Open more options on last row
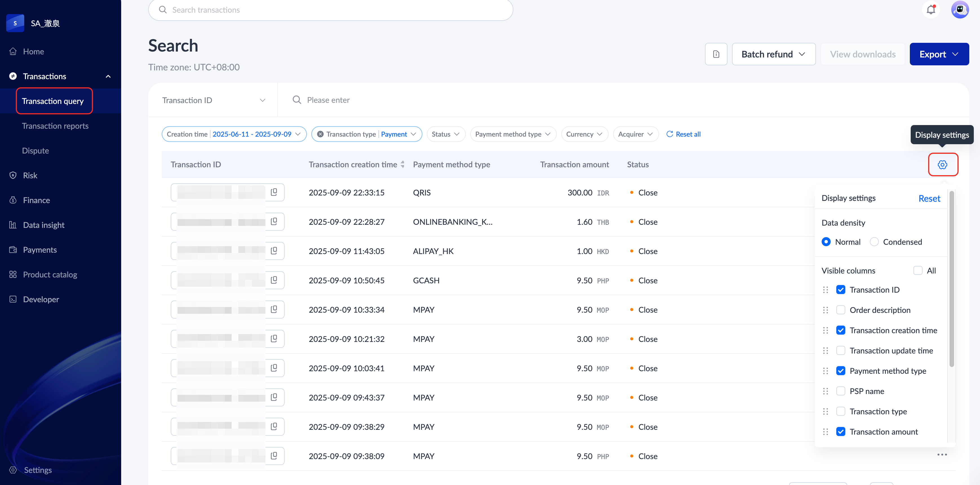980x485 pixels. 942,455
